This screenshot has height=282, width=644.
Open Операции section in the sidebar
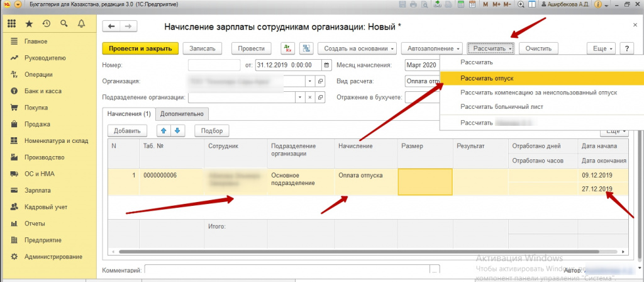coord(38,74)
